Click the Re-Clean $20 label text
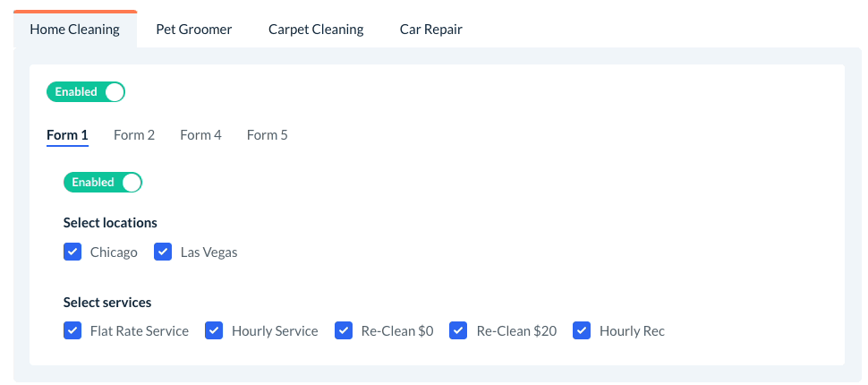868x385 pixels. (x=516, y=331)
